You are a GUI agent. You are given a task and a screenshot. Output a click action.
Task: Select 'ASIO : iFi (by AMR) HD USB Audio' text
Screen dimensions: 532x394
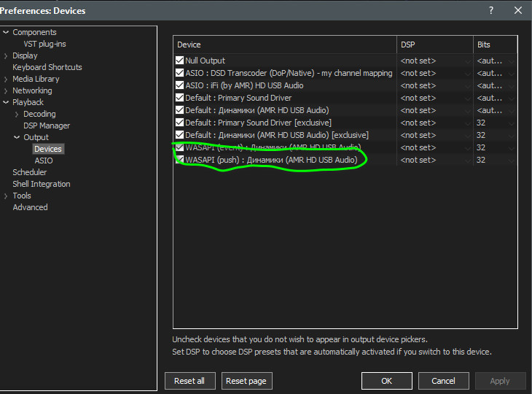[244, 85]
